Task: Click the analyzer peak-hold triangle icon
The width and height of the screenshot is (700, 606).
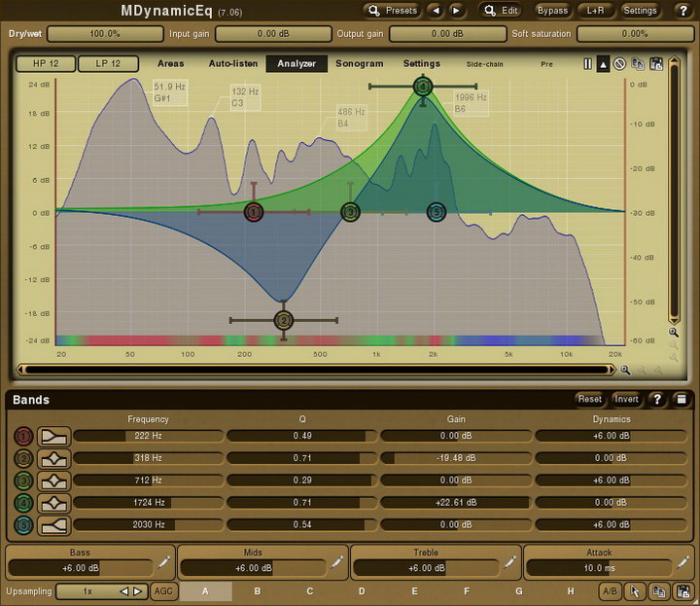Action: (603, 64)
